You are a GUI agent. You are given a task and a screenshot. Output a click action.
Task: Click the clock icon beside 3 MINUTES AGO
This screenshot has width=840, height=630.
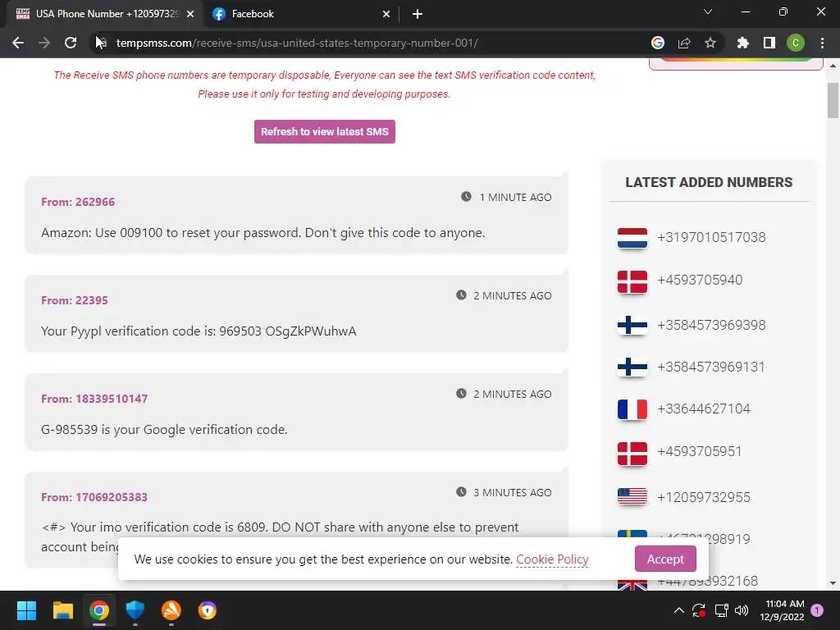click(461, 492)
